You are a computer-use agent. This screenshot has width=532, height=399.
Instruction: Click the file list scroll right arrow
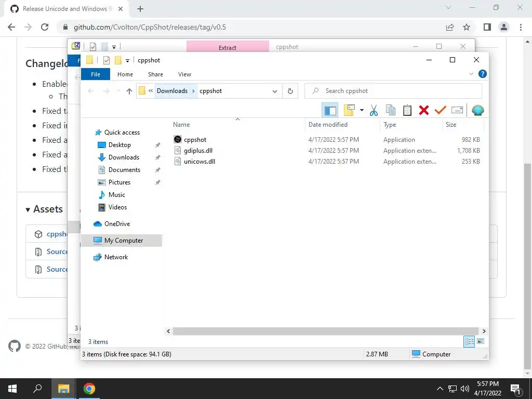coord(484,331)
